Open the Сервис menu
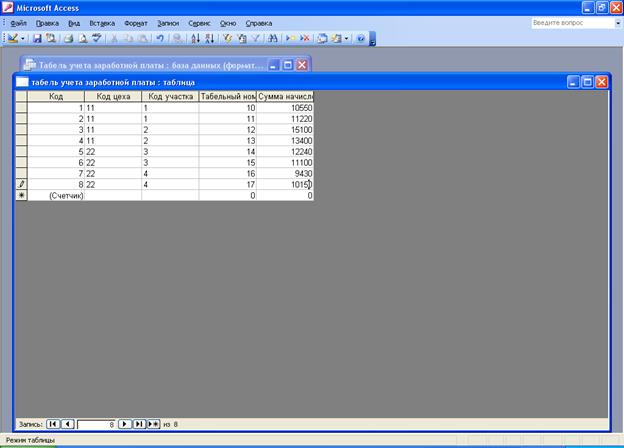624x448 pixels. point(199,23)
